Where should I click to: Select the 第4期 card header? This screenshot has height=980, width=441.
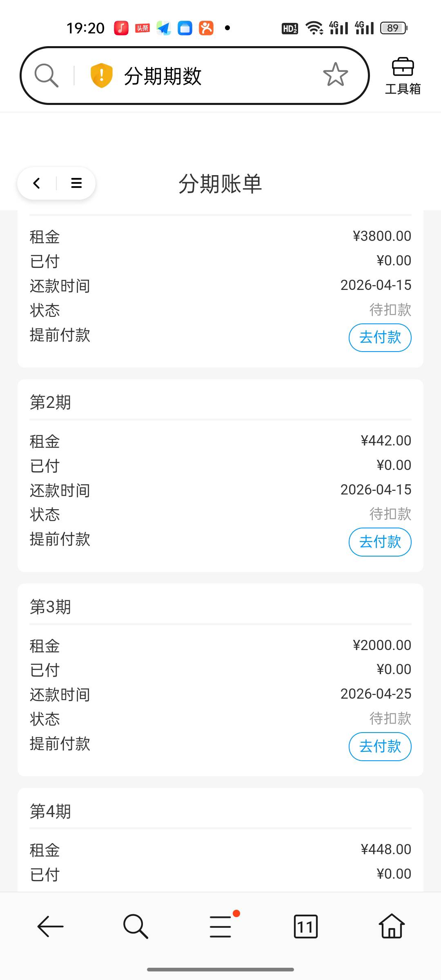tap(51, 812)
